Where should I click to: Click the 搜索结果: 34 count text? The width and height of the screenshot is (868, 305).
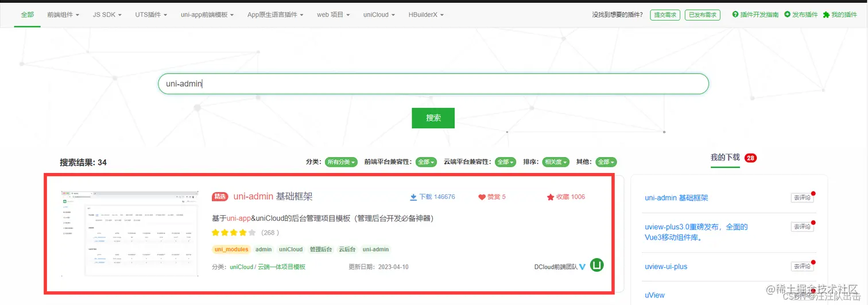click(x=83, y=162)
